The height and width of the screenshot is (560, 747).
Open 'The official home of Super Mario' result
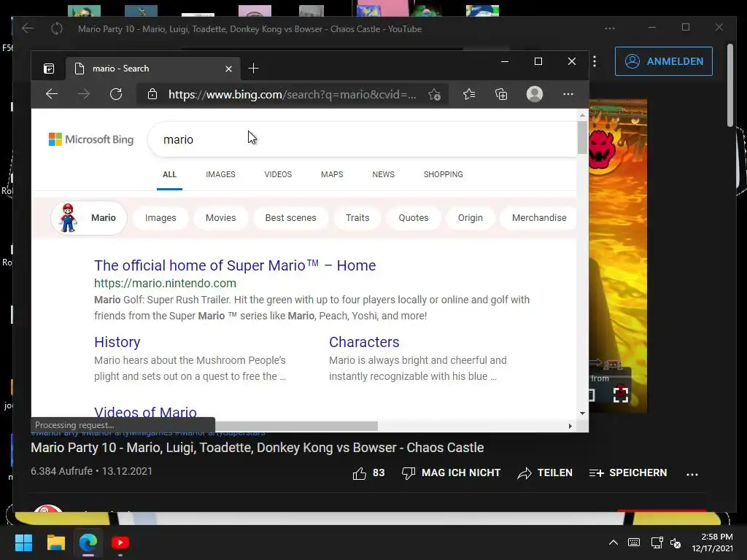coord(235,265)
